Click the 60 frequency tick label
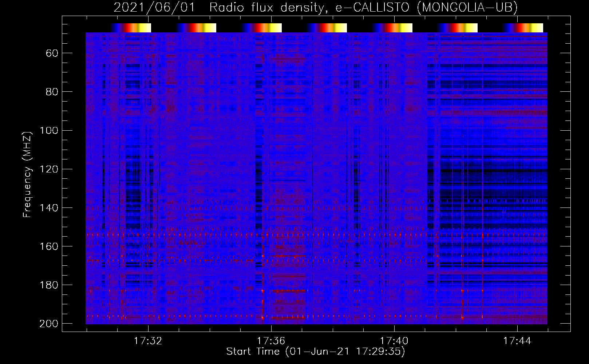Screen dimensions: 589x364 coord(52,54)
